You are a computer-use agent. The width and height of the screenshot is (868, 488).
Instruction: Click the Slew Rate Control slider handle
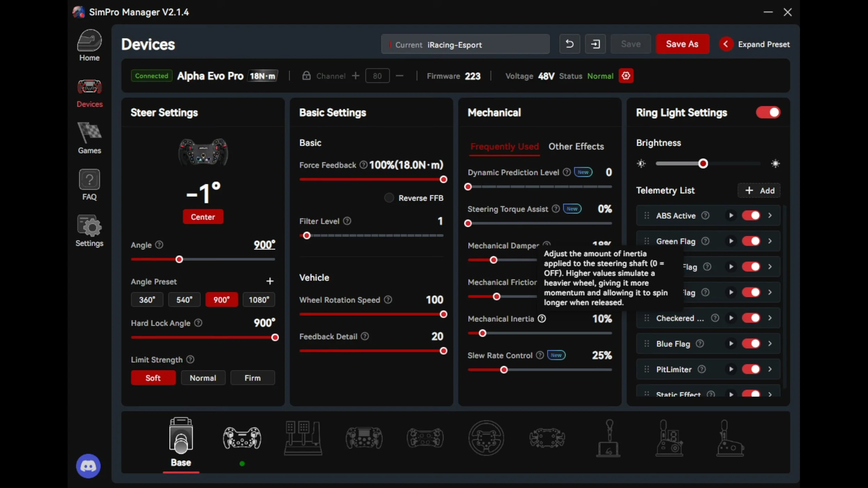tap(504, 370)
